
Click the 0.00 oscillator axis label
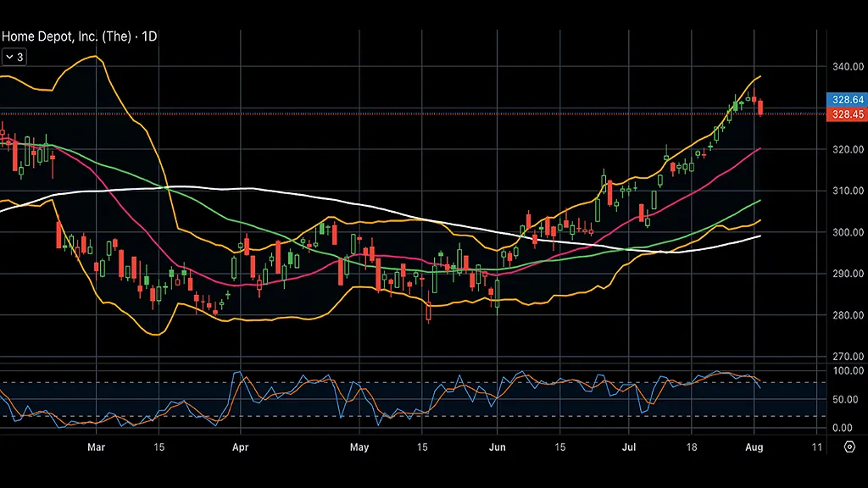[843, 428]
